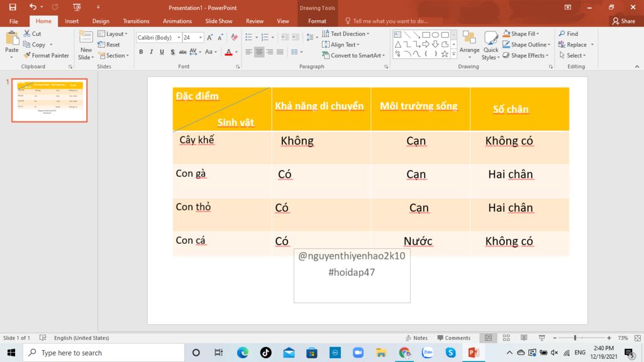
Task: Toggle Underline formatting
Action: click(x=162, y=52)
